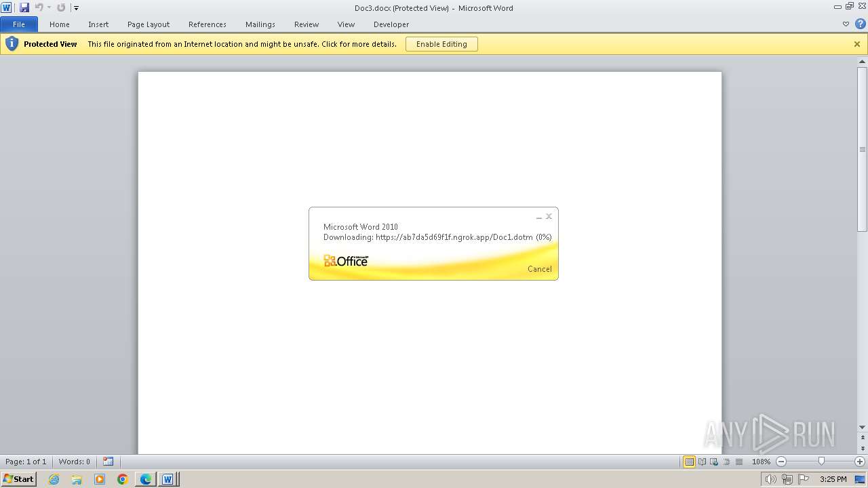Expand the ribbon with the chevron
Screen dimensions: 868x488
846,24
